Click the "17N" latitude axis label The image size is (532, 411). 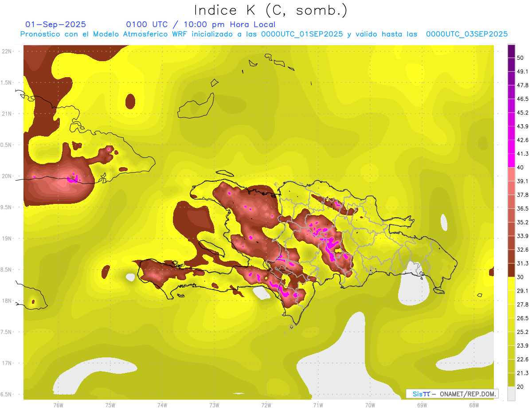pyautogui.click(x=7, y=363)
